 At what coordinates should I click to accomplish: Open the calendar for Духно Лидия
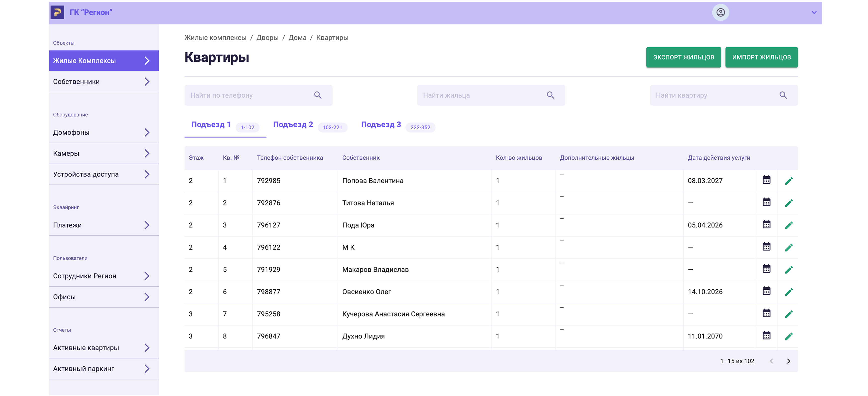(766, 336)
